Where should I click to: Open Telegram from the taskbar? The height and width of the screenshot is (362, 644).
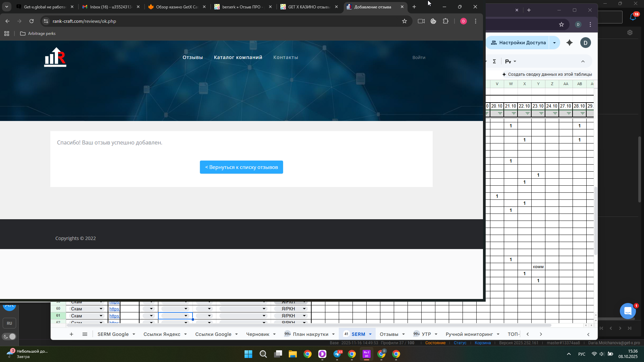point(337,354)
